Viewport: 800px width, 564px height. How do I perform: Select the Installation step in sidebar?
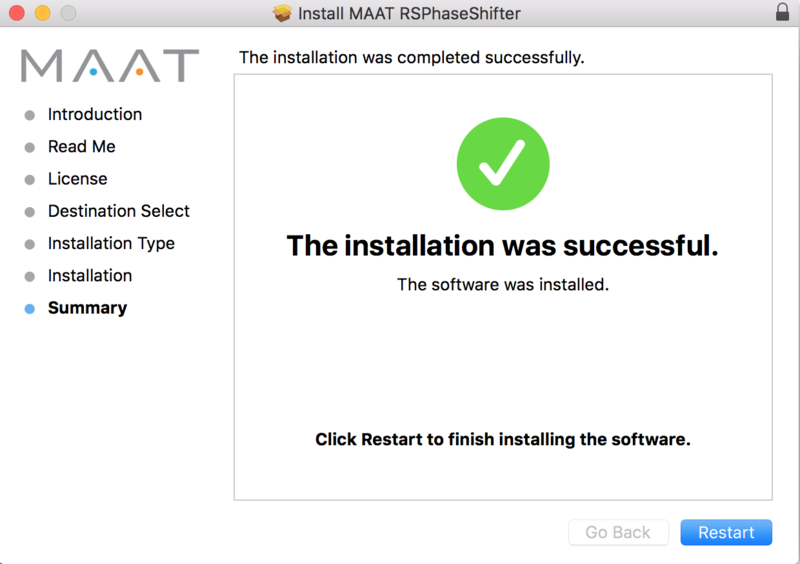click(90, 275)
